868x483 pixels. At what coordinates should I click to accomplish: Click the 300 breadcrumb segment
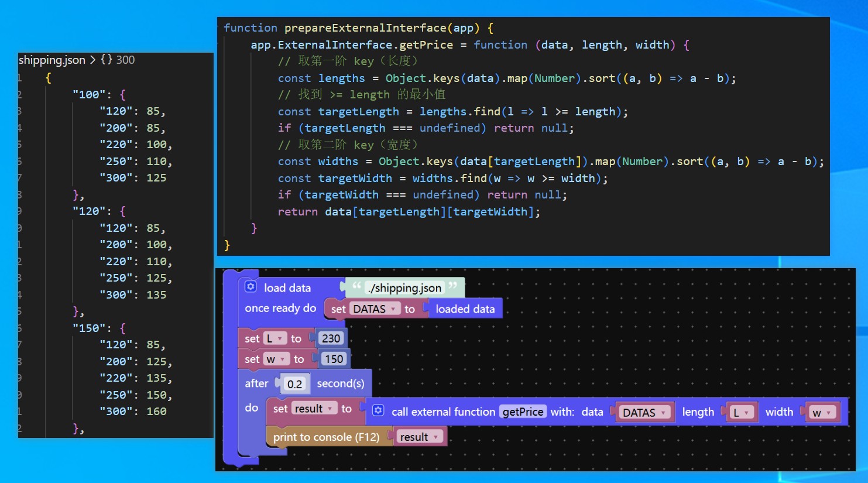point(125,60)
